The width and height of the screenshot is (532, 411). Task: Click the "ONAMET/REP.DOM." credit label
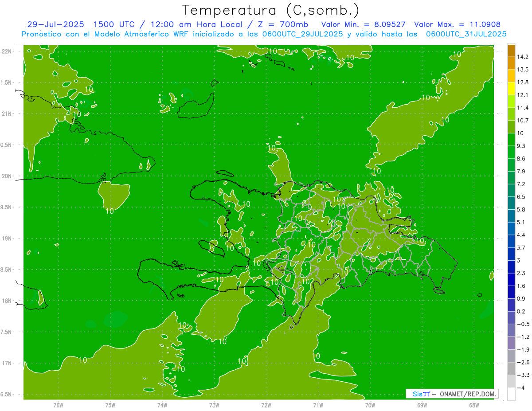(x=468, y=394)
